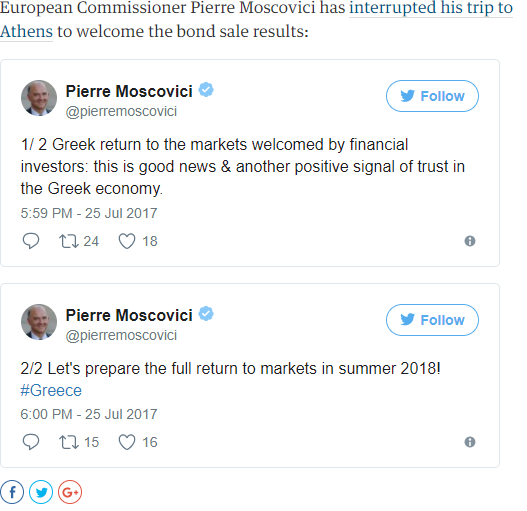
Task: Open 'interrupted his trip to Athens' link
Action: pos(431,8)
